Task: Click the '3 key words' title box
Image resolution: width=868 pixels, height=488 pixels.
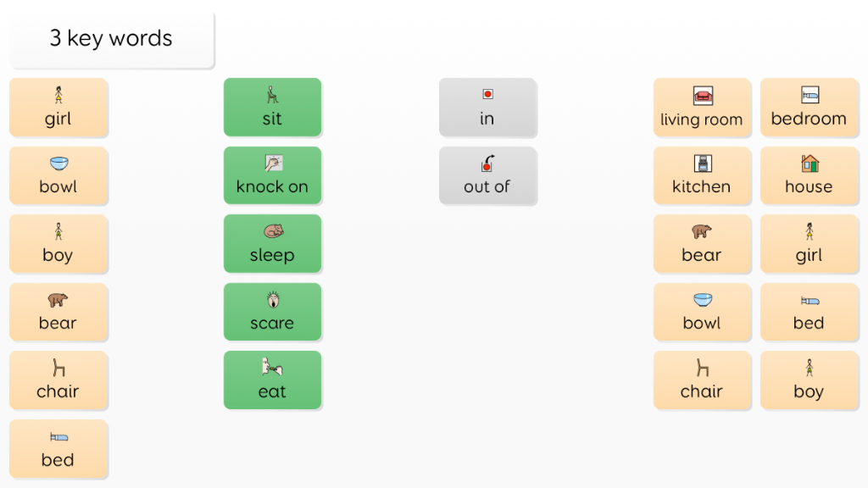Action: coord(112,39)
